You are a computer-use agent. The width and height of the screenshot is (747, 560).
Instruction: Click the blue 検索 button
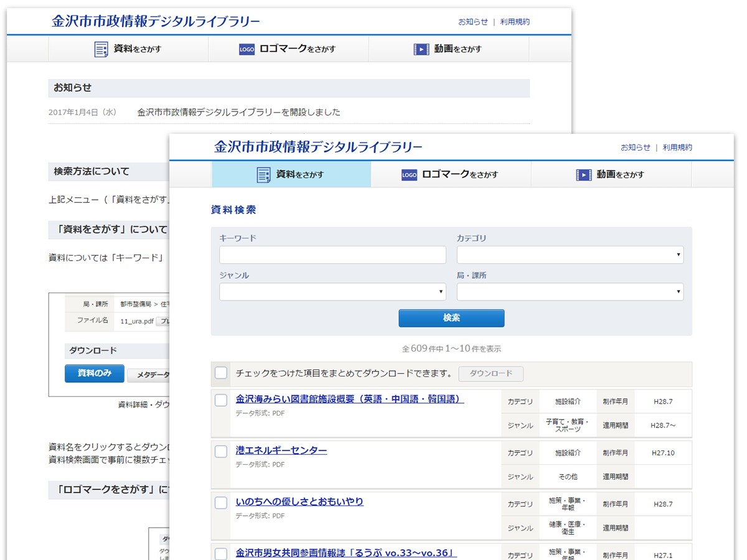[451, 318]
